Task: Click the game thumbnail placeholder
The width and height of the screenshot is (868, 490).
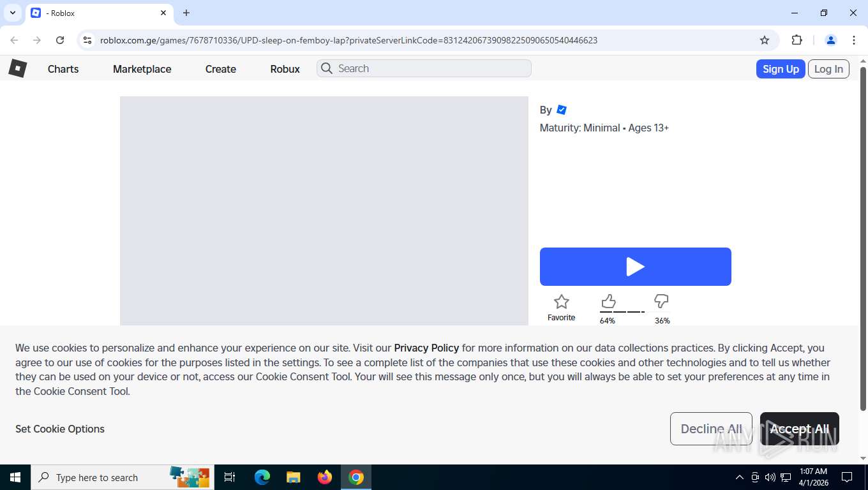Action: click(324, 211)
